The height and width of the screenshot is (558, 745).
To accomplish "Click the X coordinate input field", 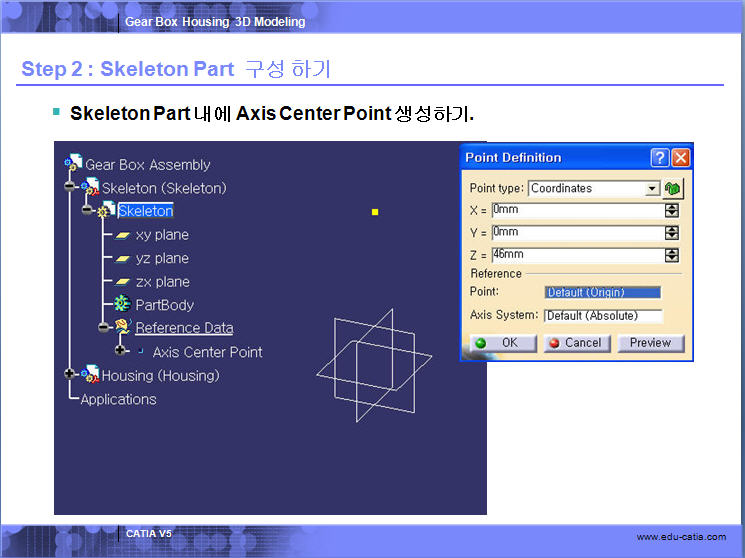I will tap(576, 210).
